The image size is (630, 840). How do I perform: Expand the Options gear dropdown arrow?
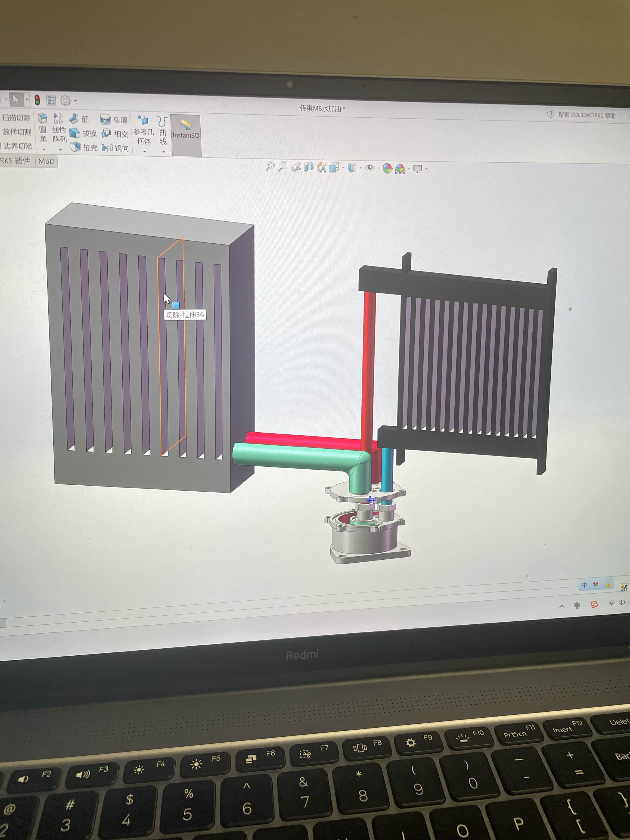click(76, 101)
